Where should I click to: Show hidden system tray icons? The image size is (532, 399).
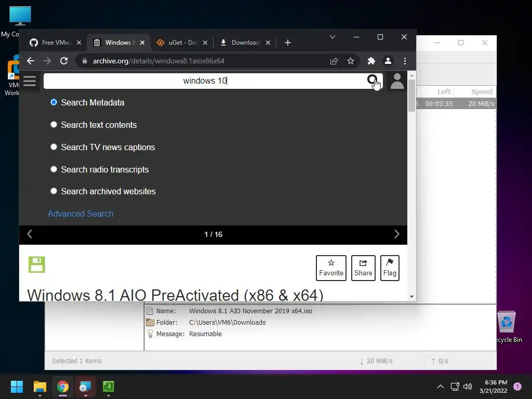pos(441,387)
